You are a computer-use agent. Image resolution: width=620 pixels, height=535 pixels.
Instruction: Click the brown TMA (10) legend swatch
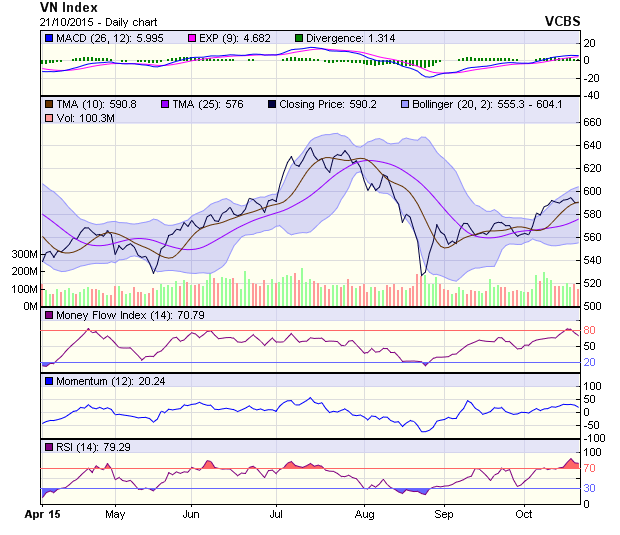(x=48, y=104)
